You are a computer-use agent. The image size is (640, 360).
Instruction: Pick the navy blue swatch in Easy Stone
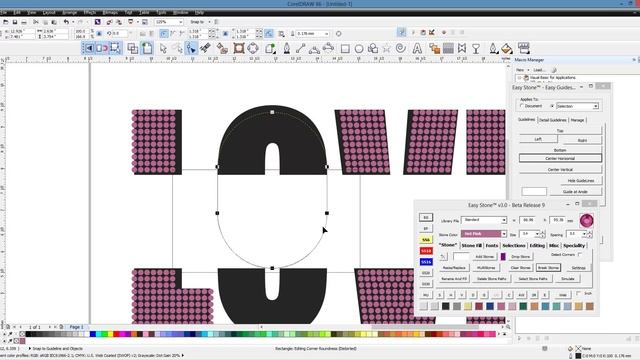coord(489,306)
